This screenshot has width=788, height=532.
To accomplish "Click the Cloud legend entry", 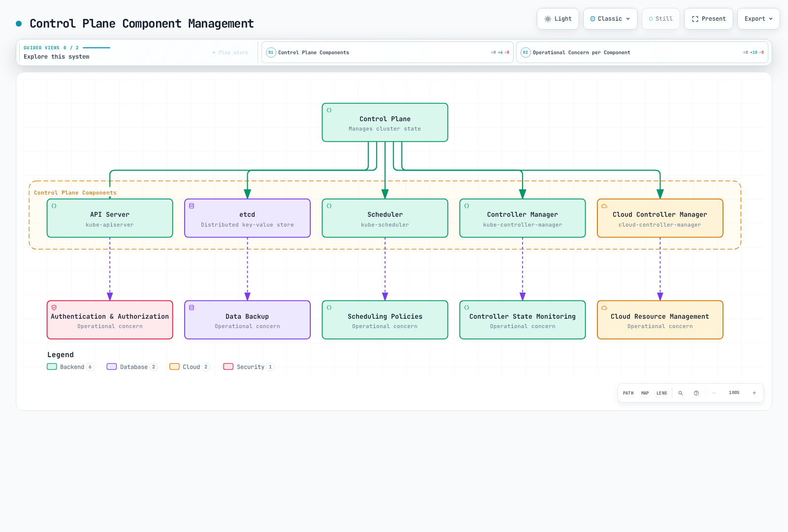I will [x=190, y=367].
